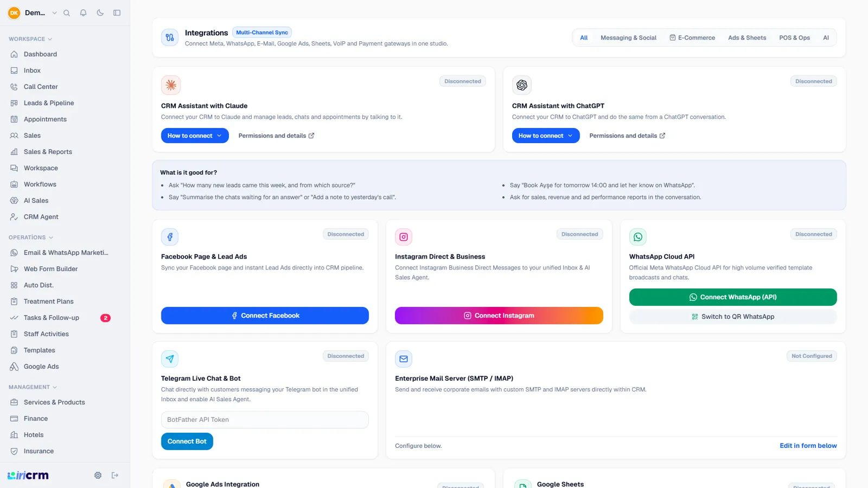Image resolution: width=868 pixels, height=488 pixels.
Task: Open the settings gear in the sidebar footer
Action: (x=98, y=476)
